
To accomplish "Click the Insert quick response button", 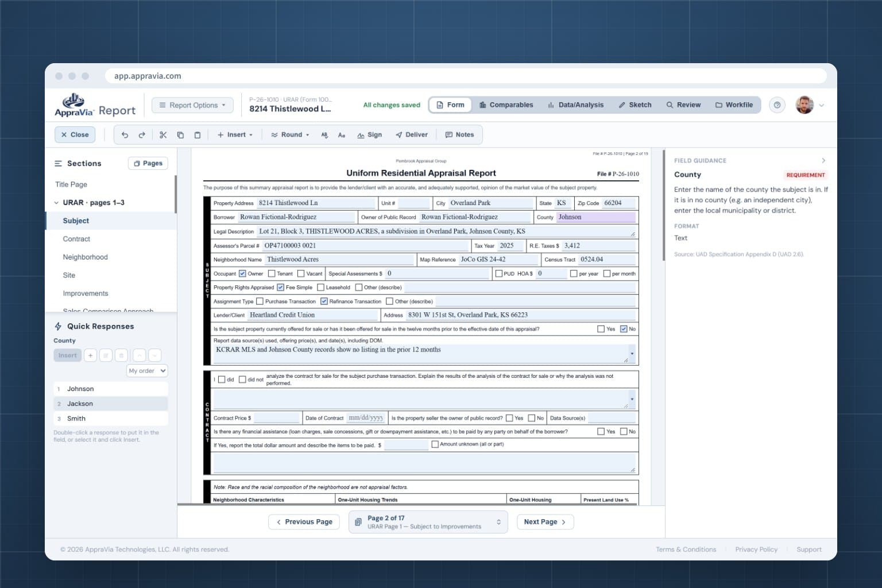I will coord(67,355).
